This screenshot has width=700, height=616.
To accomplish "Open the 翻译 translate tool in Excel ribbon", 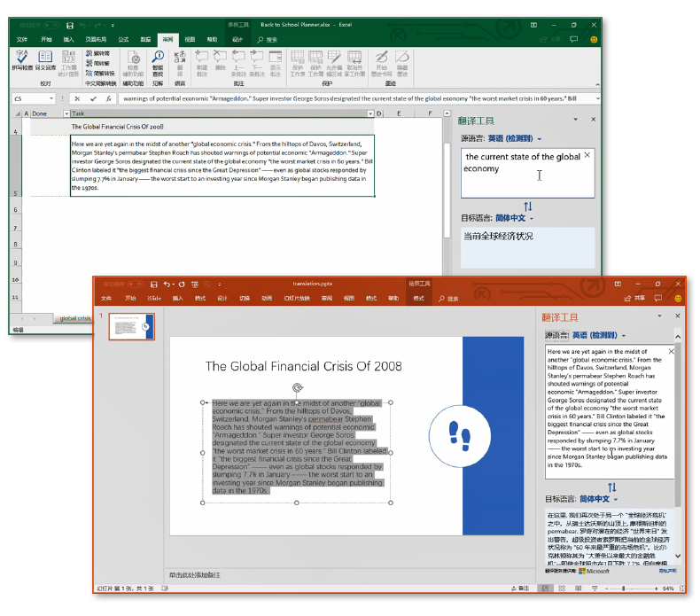I will pos(180,64).
